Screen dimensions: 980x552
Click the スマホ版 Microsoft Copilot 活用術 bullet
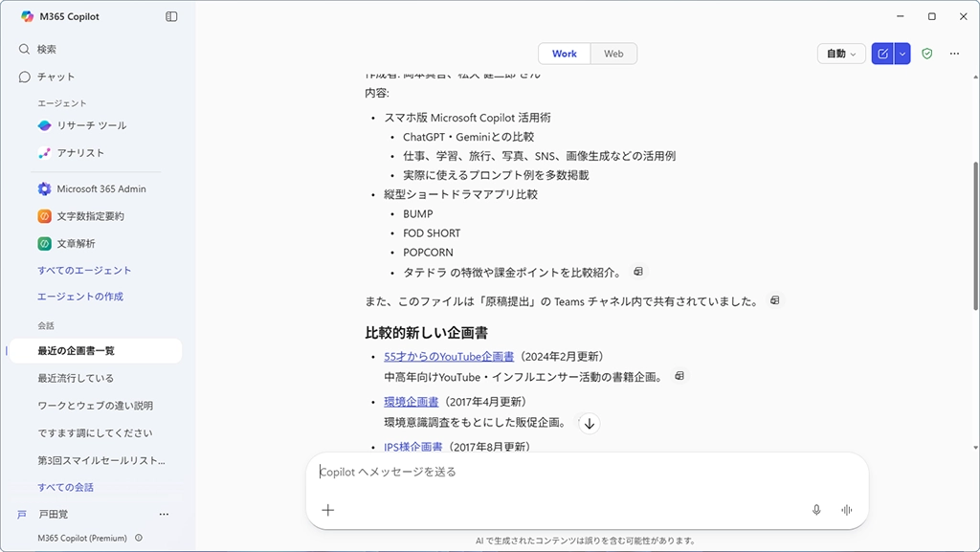pyautogui.click(x=467, y=118)
